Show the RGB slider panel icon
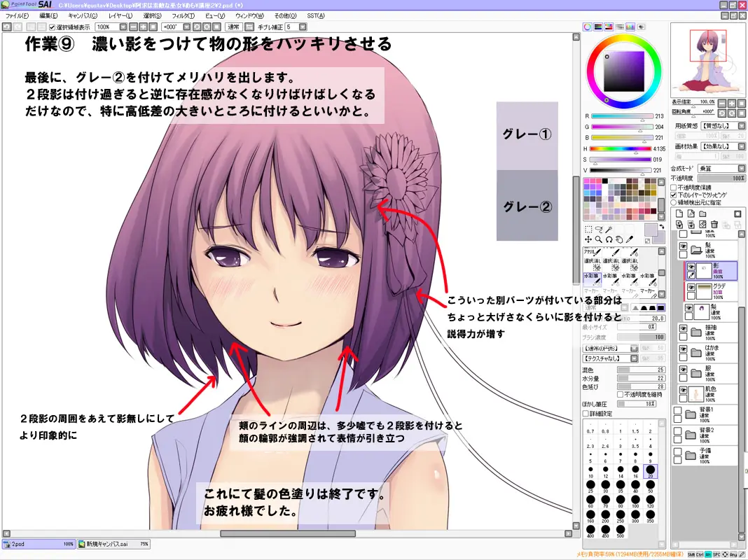The width and height of the screenshot is (748, 560). point(597,27)
